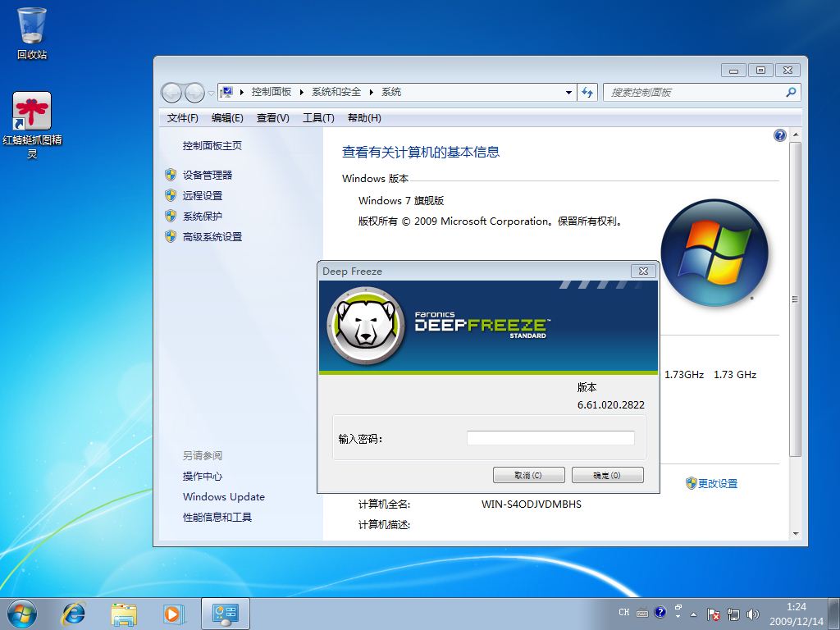Open 高级系统设置 link
The width and height of the screenshot is (840, 630).
tap(212, 236)
